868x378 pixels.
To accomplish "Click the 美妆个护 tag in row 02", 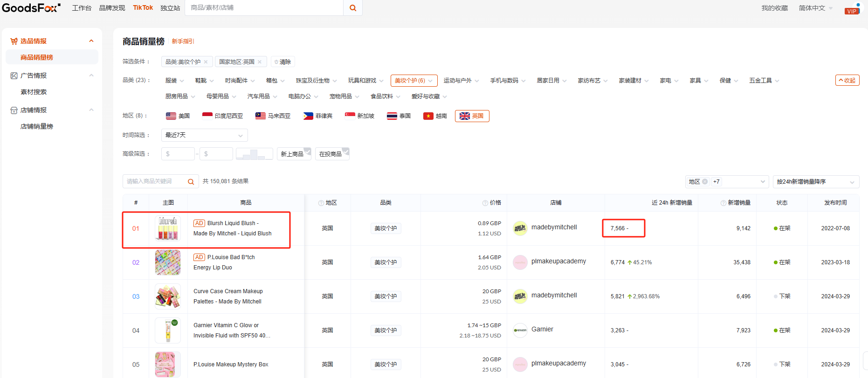I will tap(386, 262).
